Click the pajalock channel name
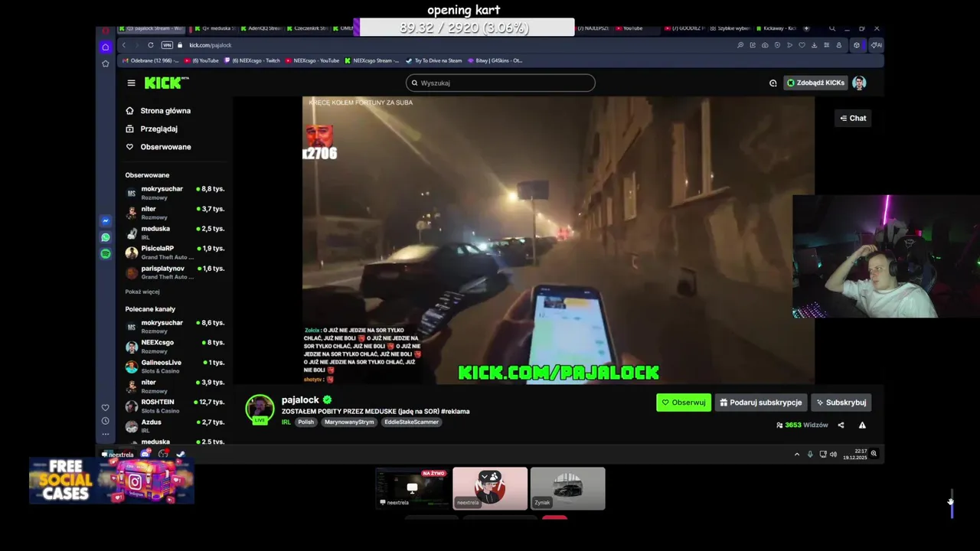Image resolution: width=980 pixels, height=551 pixels. (300, 399)
